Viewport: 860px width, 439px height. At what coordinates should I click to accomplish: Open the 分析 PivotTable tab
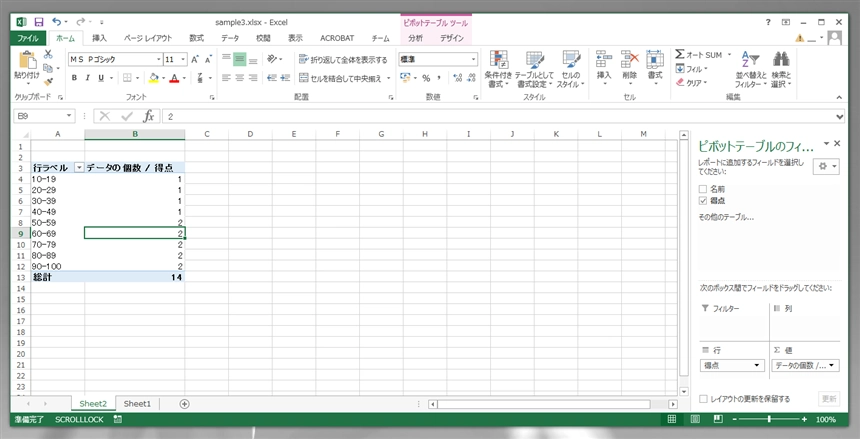coord(415,38)
